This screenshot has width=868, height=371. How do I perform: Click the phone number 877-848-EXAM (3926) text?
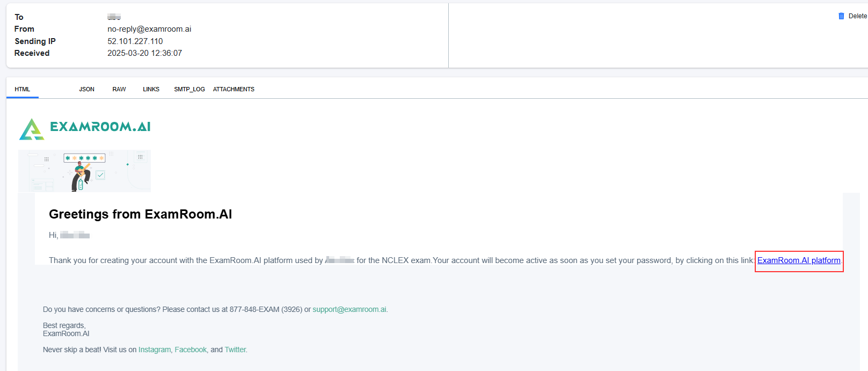click(266, 309)
